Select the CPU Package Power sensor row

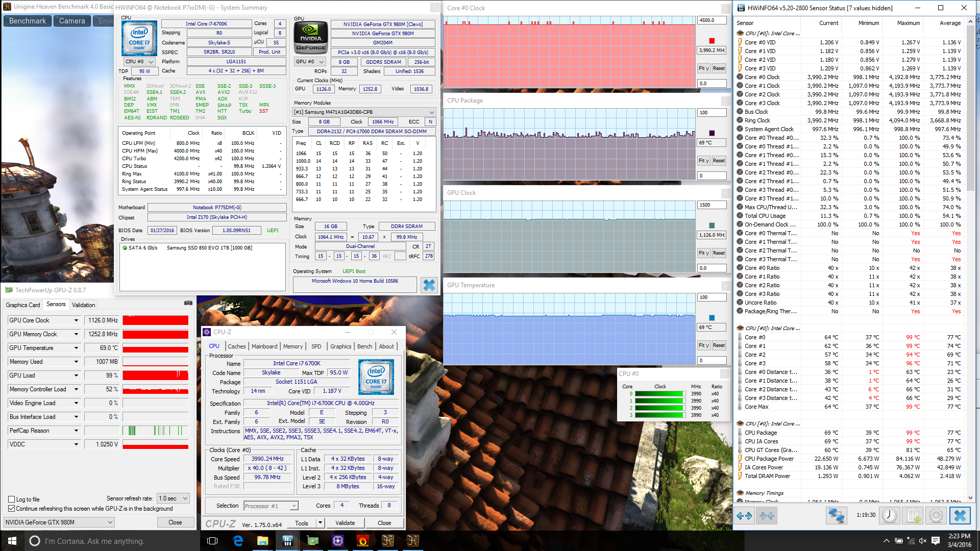coord(849,459)
